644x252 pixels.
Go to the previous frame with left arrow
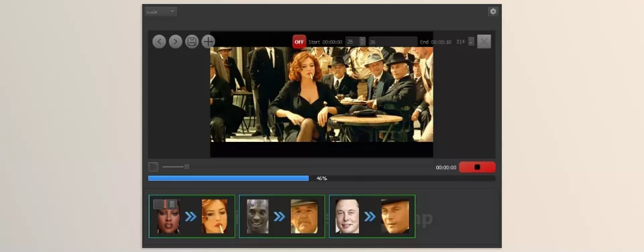(x=160, y=42)
